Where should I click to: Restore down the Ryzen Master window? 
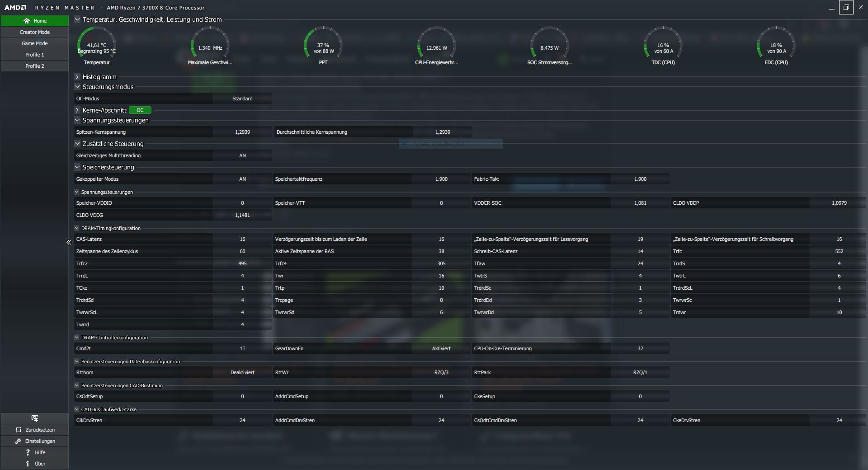[846, 7]
